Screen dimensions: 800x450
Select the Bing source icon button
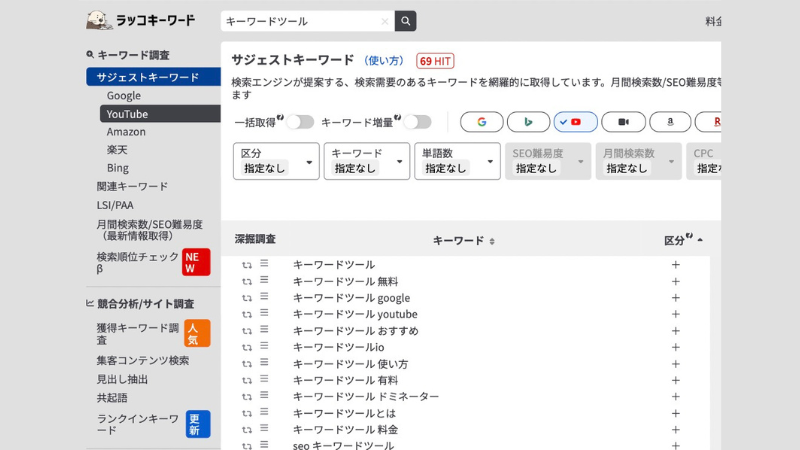(x=529, y=122)
